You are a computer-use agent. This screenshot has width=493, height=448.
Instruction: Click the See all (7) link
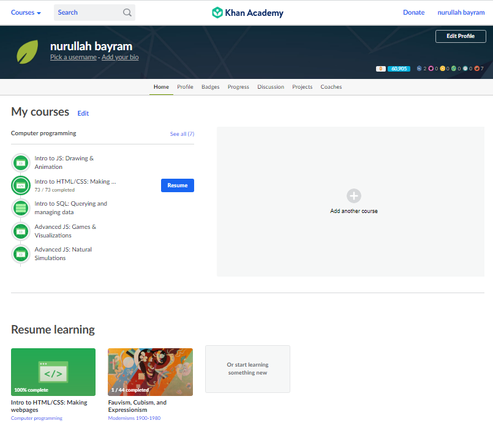[x=182, y=134]
